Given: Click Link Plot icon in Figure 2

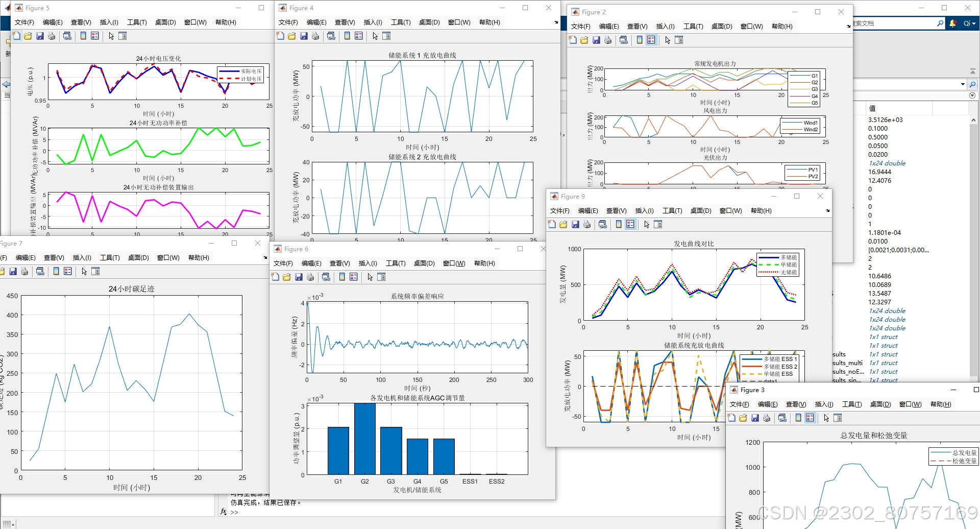Looking at the screenshot, I should 623,40.
